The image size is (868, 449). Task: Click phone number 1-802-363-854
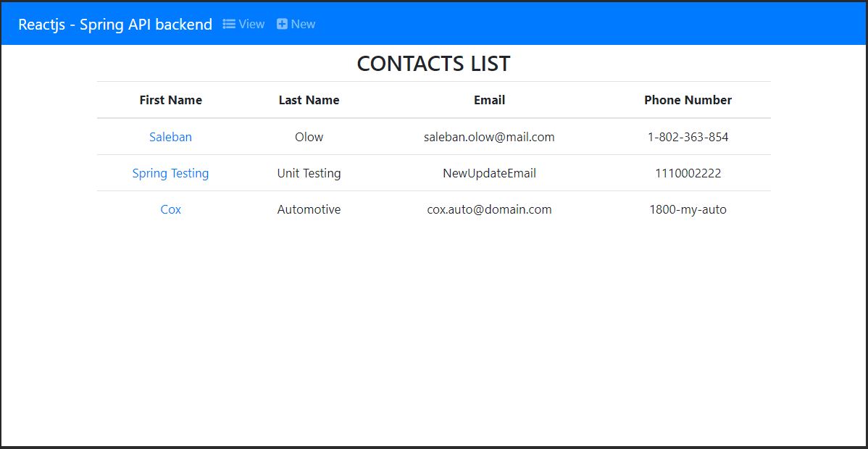tap(688, 137)
